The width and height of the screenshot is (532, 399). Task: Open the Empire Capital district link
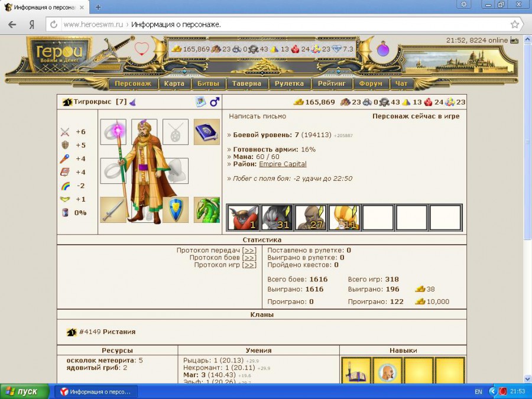[x=283, y=164]
